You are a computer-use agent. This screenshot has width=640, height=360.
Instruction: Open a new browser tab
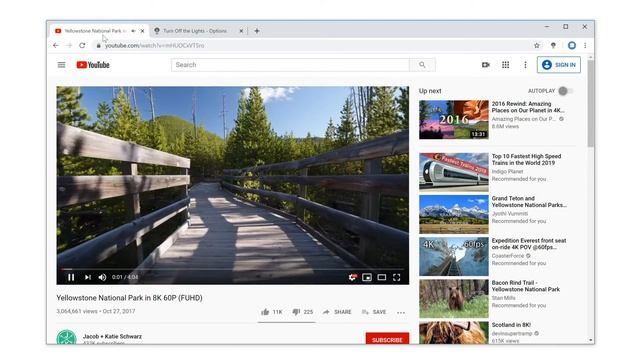click(257, 31)
